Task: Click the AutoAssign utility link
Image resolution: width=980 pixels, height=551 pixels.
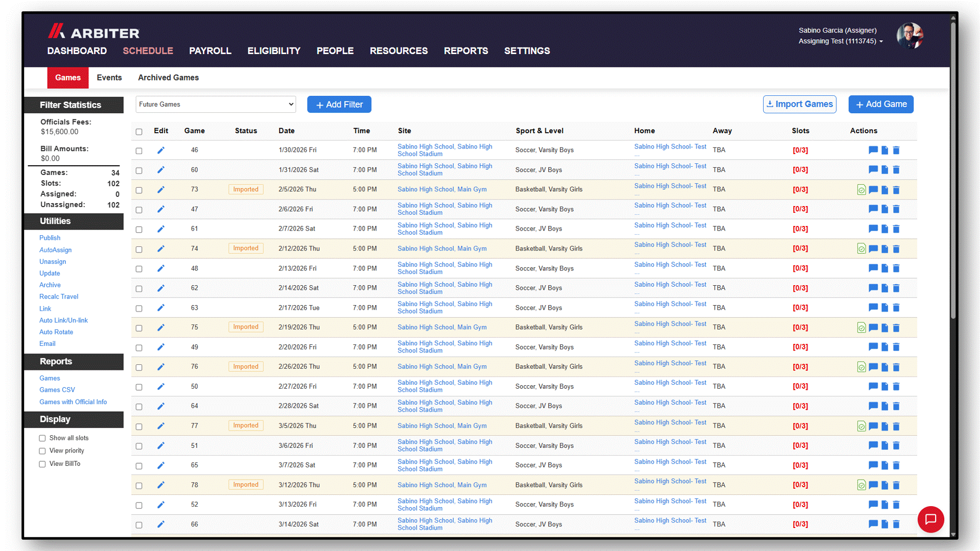Action: click(56, 250)
